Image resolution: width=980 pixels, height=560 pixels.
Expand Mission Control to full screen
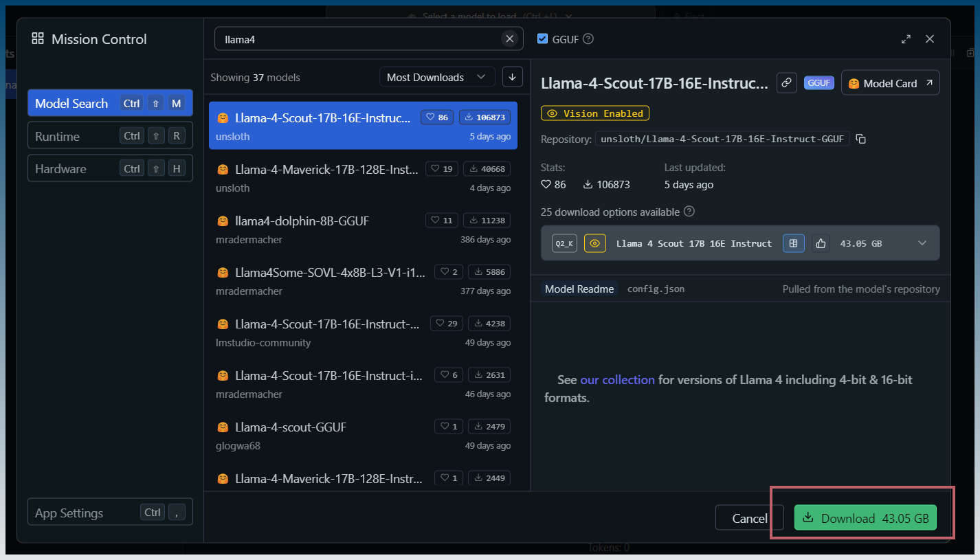pyautogui.click(x=906, y=39)
